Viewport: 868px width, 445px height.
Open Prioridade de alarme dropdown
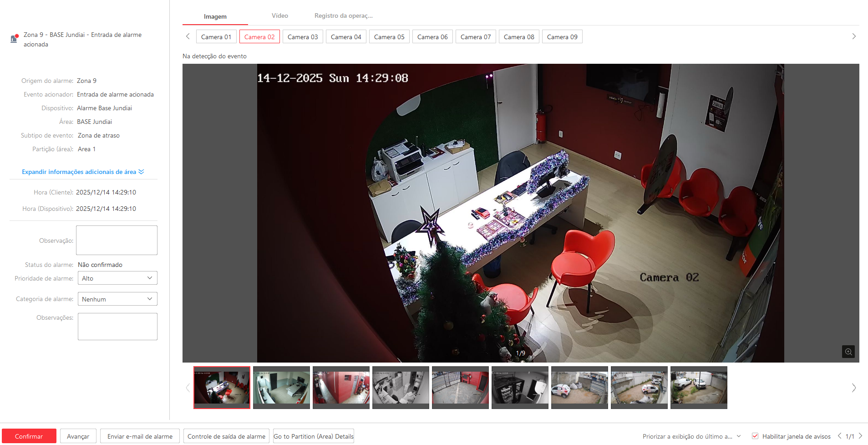click(x=117, y=278)
